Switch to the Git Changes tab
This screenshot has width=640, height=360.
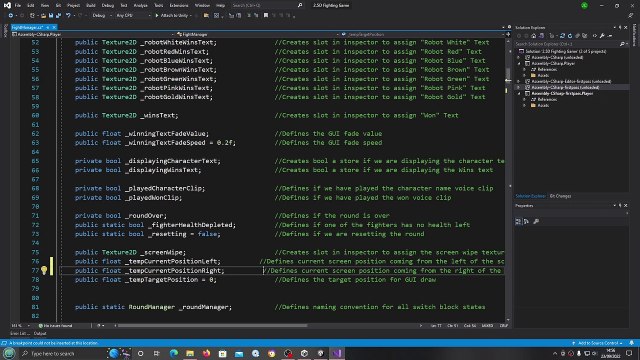pos(560,196)
